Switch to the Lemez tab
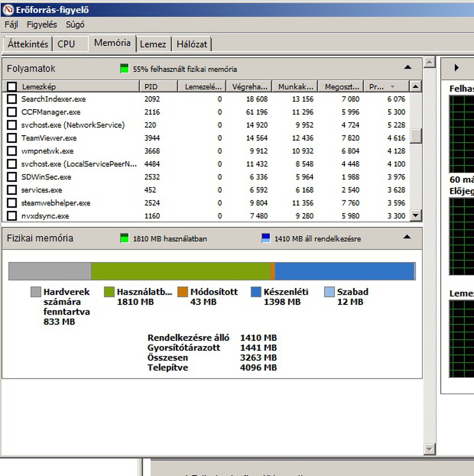The width and height of the screenshot is (474, 476). click(153, 44)
